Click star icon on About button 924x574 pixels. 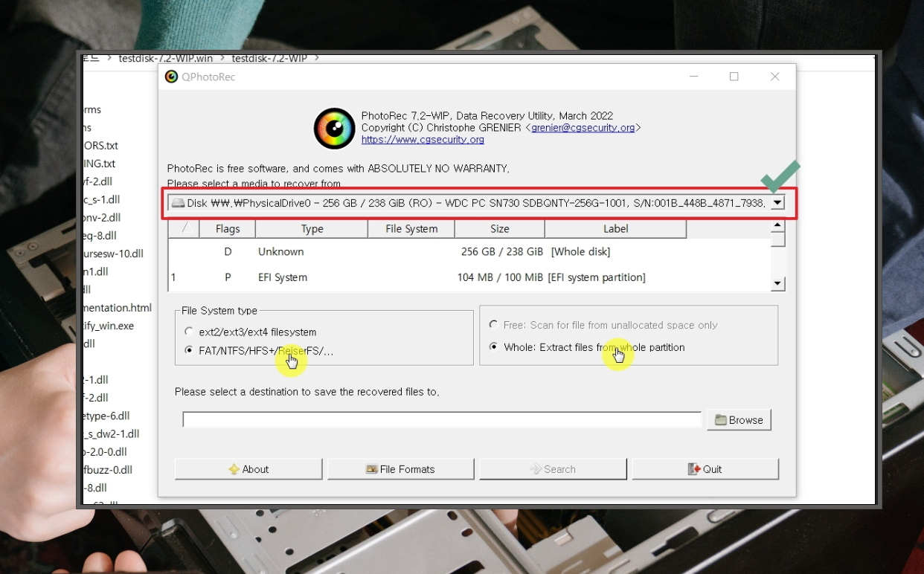coord(234,469)
